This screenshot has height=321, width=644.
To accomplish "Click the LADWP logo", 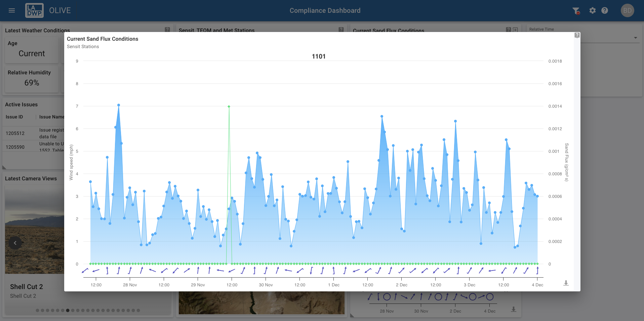I will click(x=34, y=10).
